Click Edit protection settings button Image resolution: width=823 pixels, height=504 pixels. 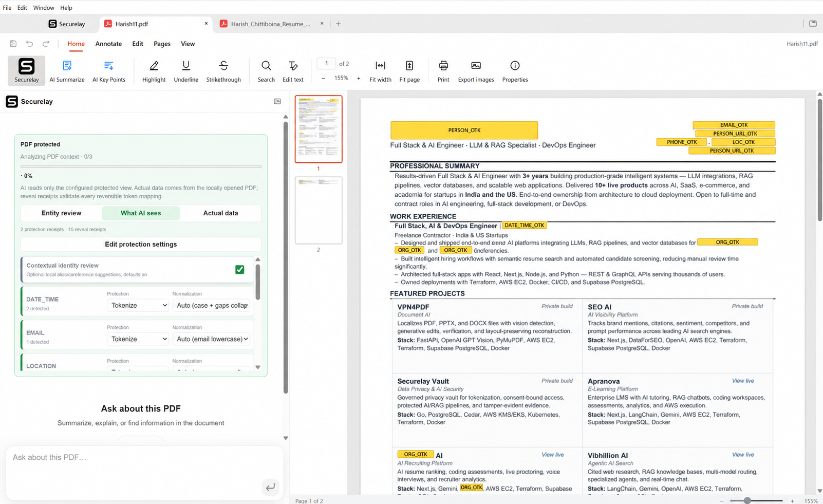141,245
